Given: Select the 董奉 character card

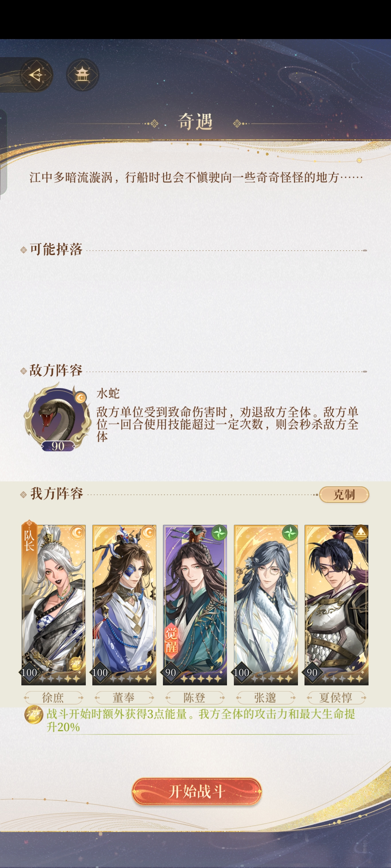Looking at the screenshot, I should tap(124, 605).
